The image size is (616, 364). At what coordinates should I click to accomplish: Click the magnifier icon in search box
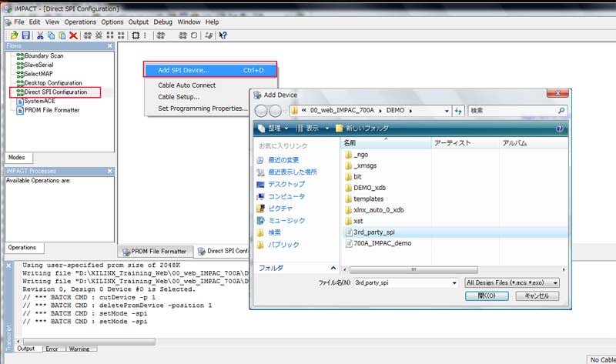coord(561,110)
